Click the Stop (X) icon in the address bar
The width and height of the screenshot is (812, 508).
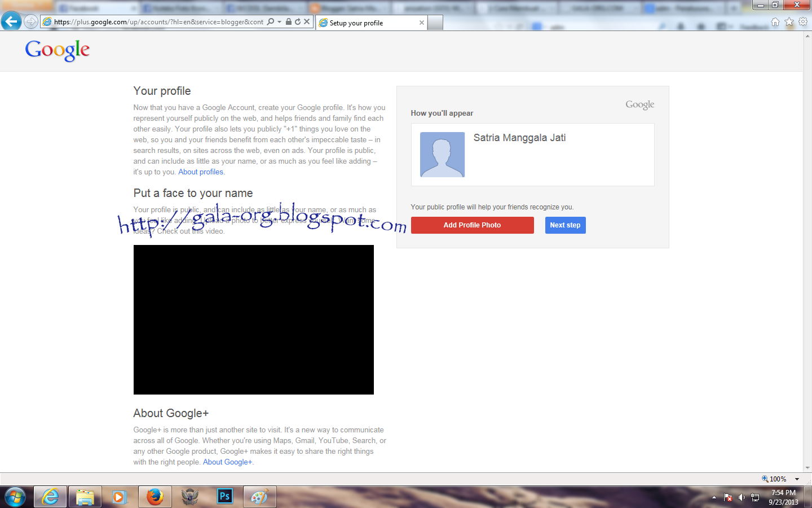307,21
